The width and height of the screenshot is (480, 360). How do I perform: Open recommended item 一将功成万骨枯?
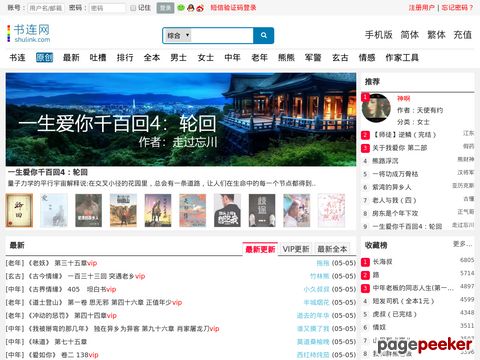[x=395, y=174]
